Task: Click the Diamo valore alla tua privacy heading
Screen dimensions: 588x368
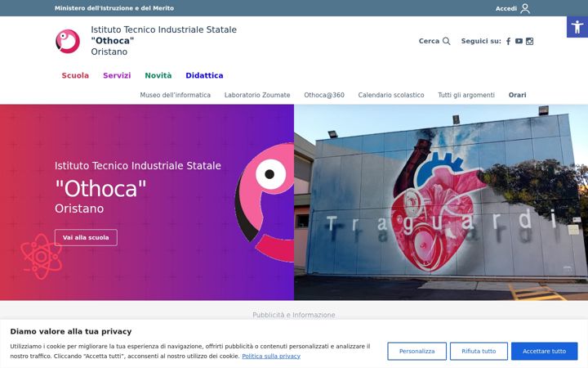Action: pyautogui.click(x=71, y=331)
